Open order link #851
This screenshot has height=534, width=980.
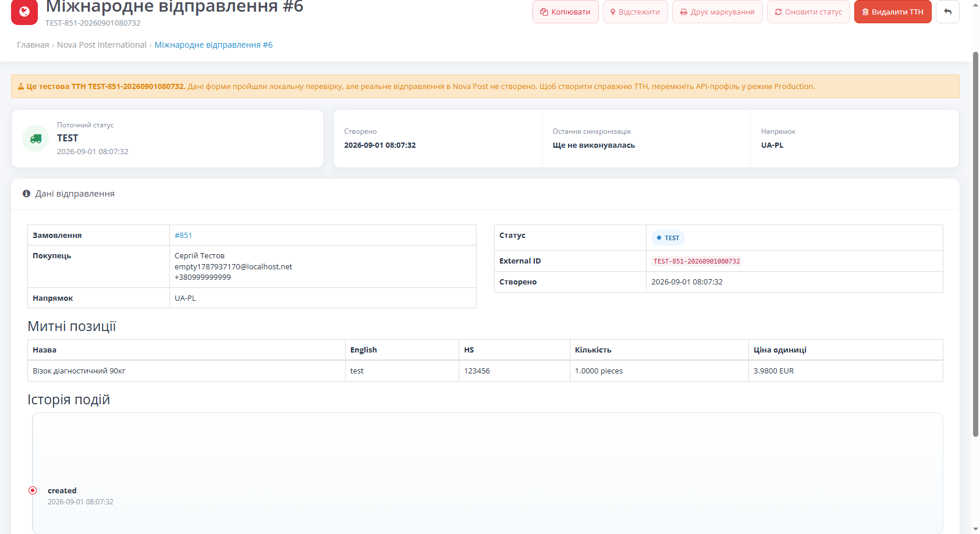pyautogui.click(x=183, y=236)
